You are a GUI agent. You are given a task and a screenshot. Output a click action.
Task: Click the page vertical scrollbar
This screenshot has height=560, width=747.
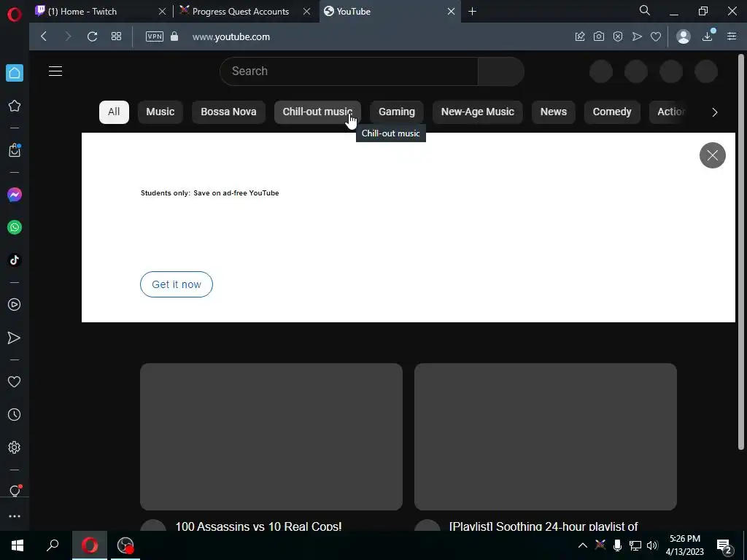tap(741, 252)
